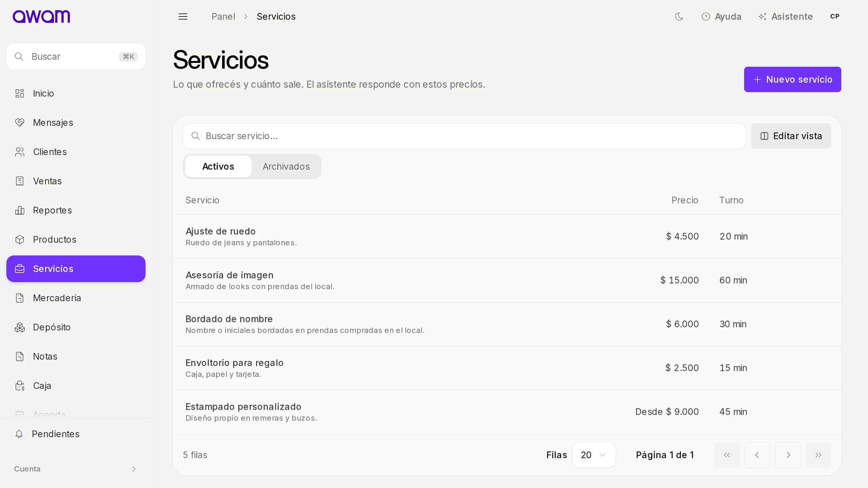Switch to the Archivados tab
Screen dimensions: 868x488
286,166
